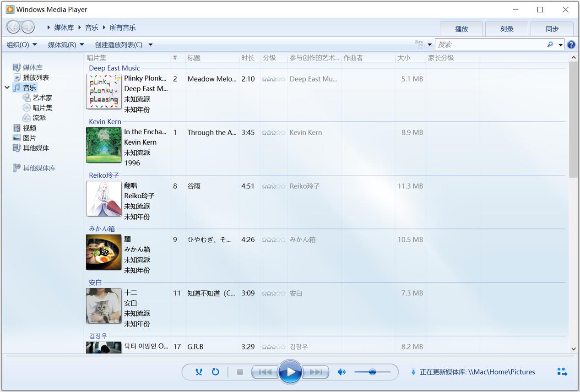Screen dimensions: 580x392
Task: Sort by the 分级 column header
Action: [x=274, y=58]
